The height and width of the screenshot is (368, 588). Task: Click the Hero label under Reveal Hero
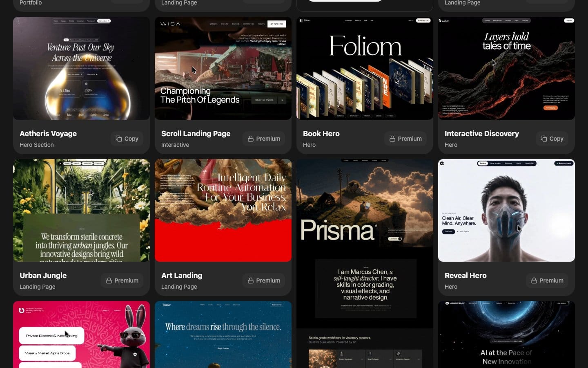451,287
